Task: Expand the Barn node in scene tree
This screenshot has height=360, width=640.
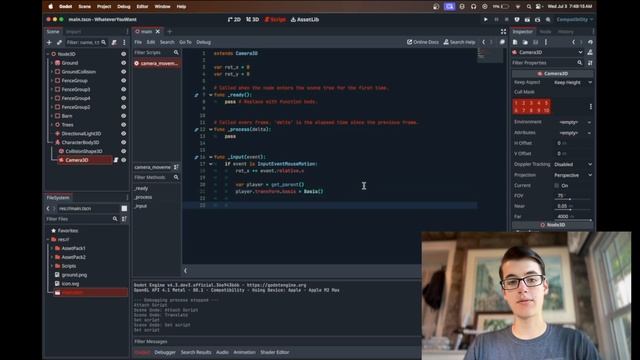Action: tap(52, 116)
